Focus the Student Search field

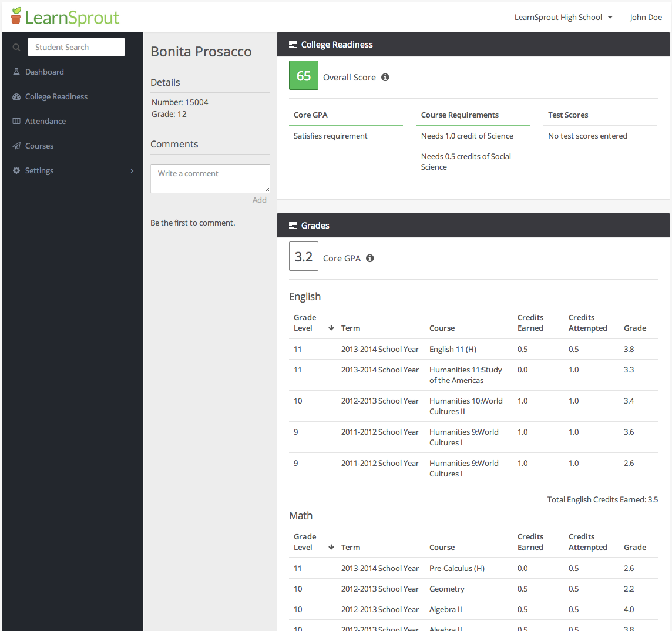pos(76,47)
